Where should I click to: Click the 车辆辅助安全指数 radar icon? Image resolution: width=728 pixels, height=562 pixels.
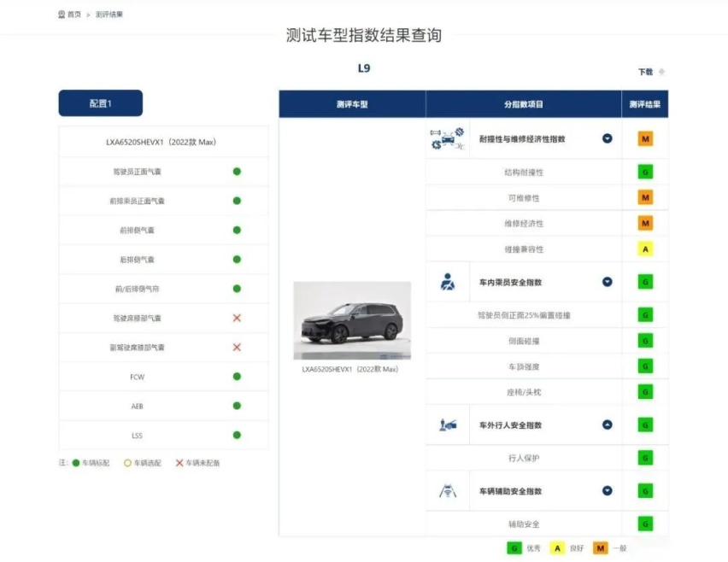pyautogui.click(x=448, y=490)
